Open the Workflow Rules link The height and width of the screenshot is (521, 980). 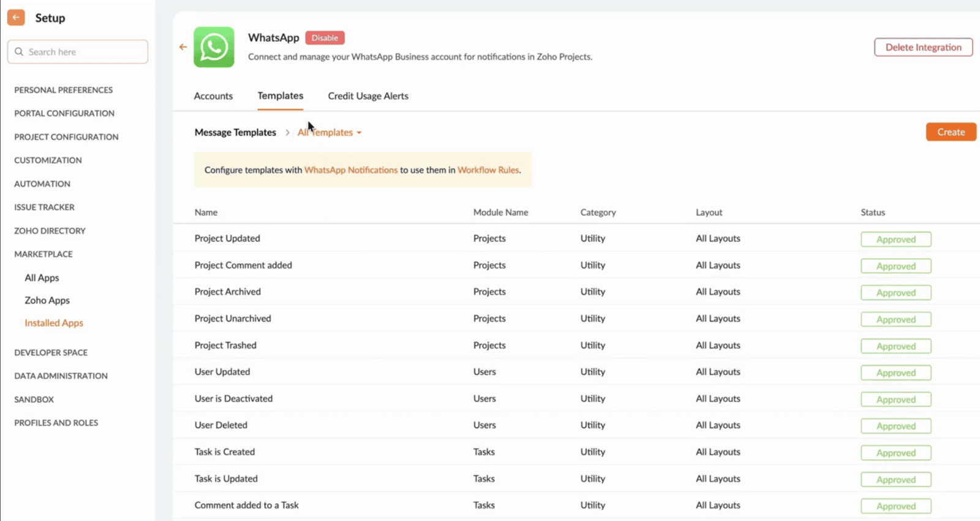point(488,170)
